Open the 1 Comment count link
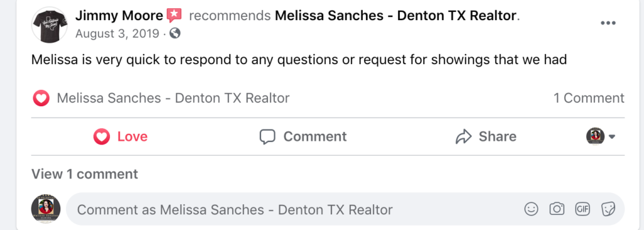 pyautogui.click(x=589, y=98)
